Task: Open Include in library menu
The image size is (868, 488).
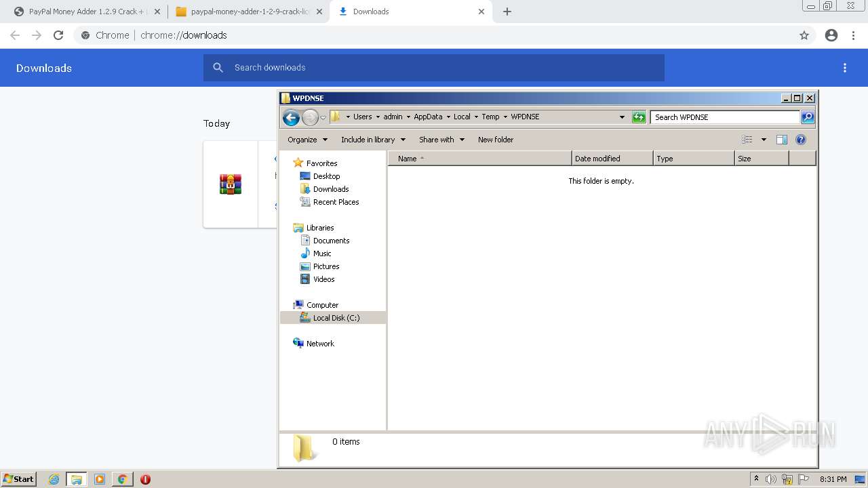Action: click(x=373, y=140)
